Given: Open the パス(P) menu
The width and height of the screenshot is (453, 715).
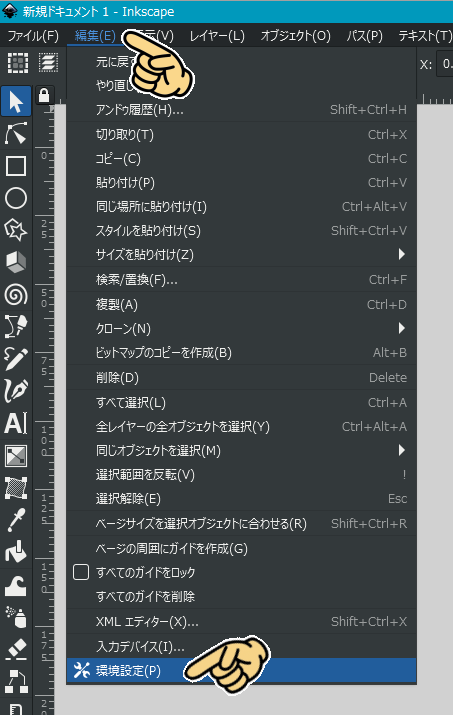Looking at the screenshot, I should [364, 36].
